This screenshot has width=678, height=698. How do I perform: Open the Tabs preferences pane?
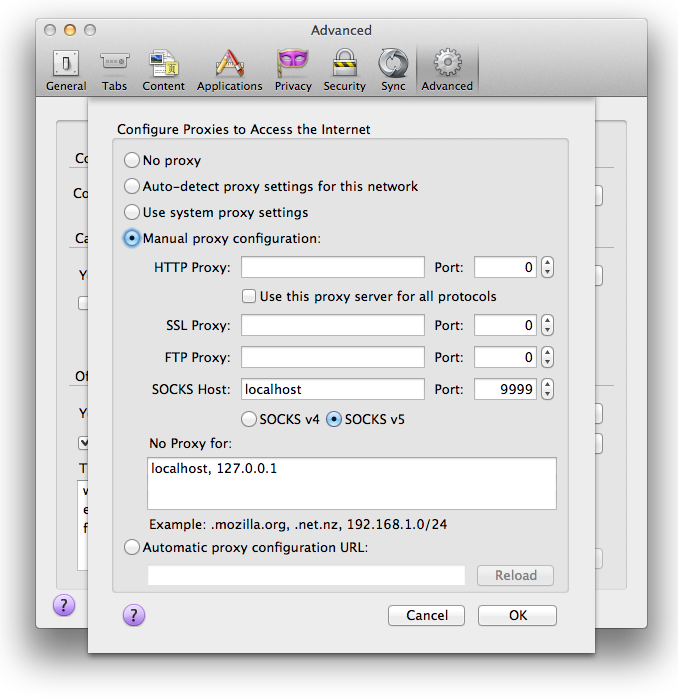click(x=114, y=69)
